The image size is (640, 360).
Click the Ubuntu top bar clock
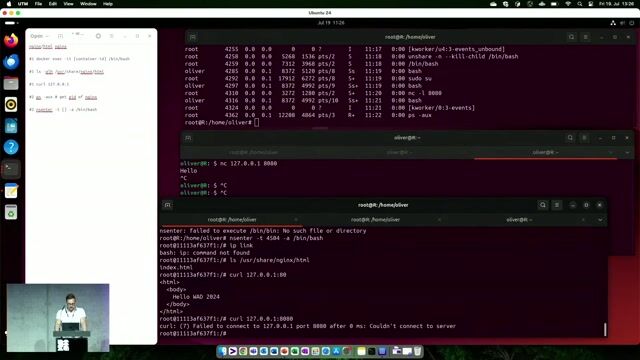pos(331,23)
